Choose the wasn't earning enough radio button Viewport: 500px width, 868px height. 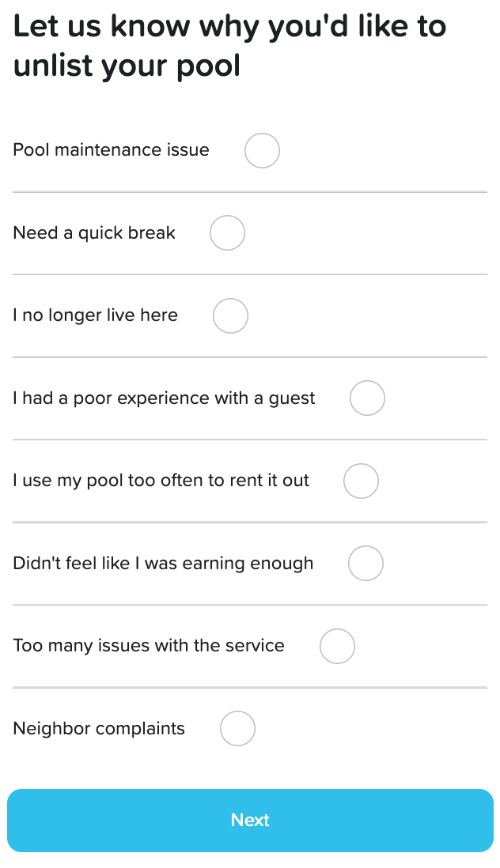[x=366, y=564]
